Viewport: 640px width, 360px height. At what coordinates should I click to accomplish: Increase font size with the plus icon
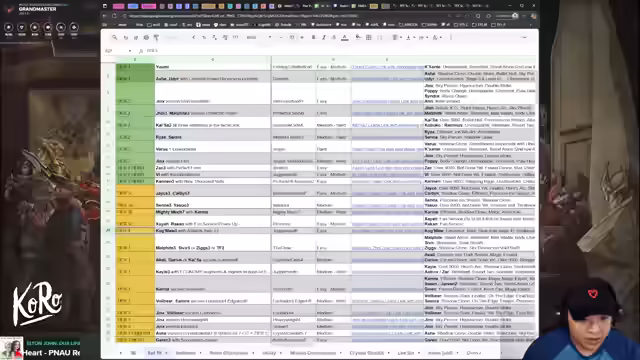302,37
